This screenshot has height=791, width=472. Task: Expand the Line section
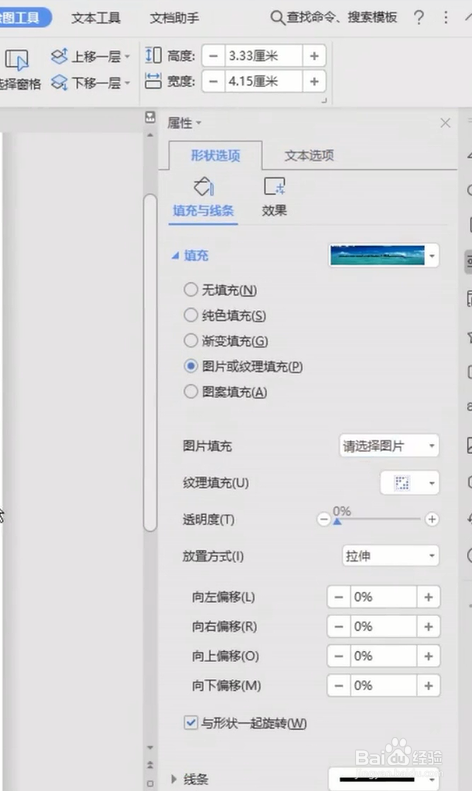(174, 779)
